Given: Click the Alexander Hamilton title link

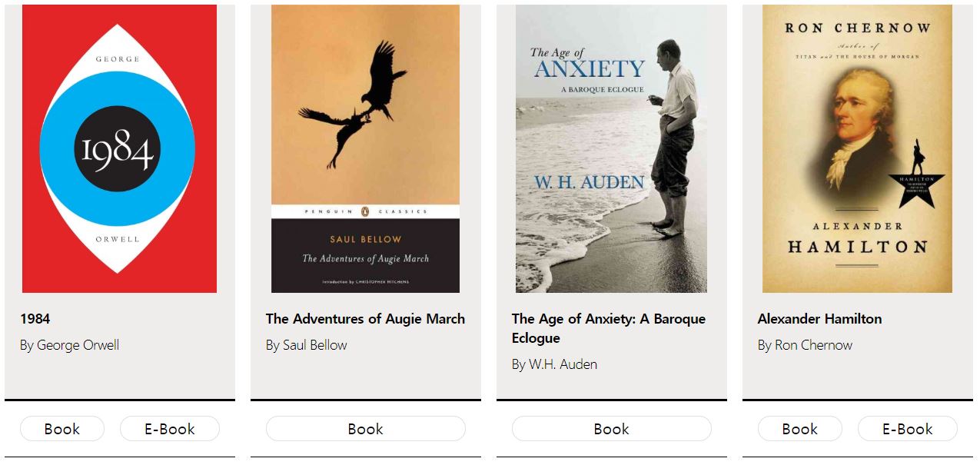Looking at the screenshot, I should click(819, 319).
